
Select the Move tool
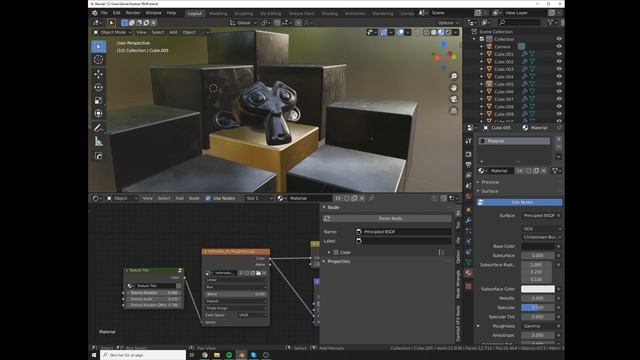click(98, 74)
